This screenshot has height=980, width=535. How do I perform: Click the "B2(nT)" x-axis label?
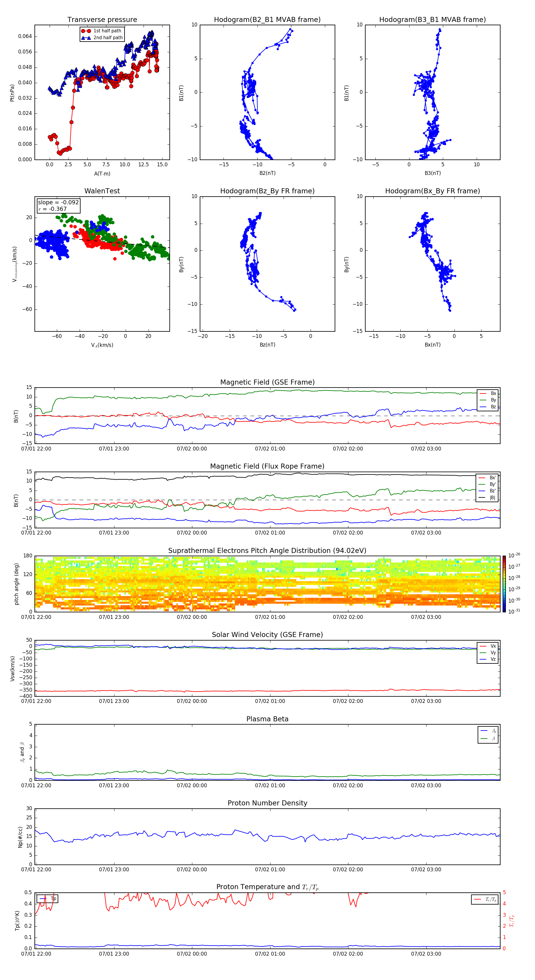(x=267, y=173)
